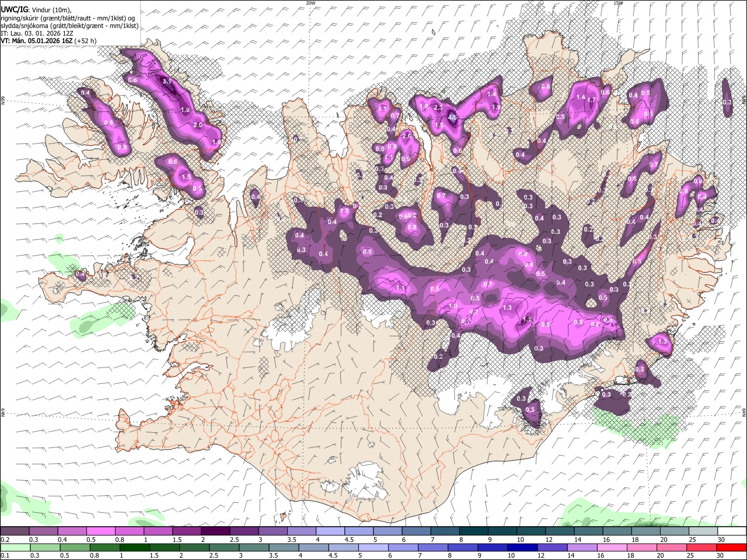The width and height of the screenshot is (747, 560).
Task: Click the '15W' longitude label
Action: pyautogui.click(x=618, y=3)
